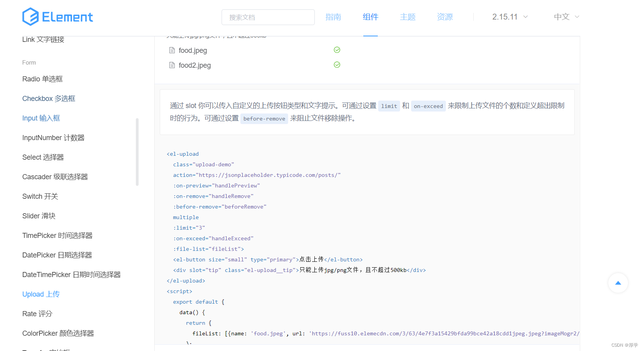Click the el-button 点击上传 code line

click(268, 260)
